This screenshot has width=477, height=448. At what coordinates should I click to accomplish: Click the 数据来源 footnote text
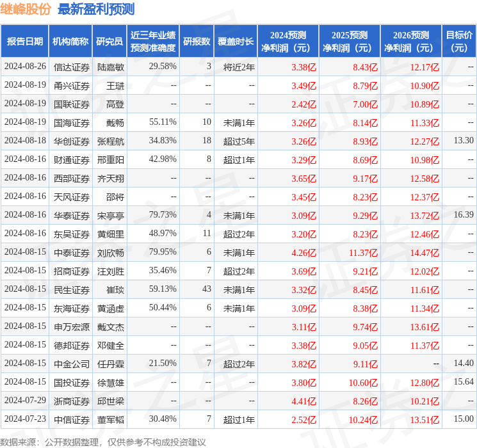(x=103, y=442)
